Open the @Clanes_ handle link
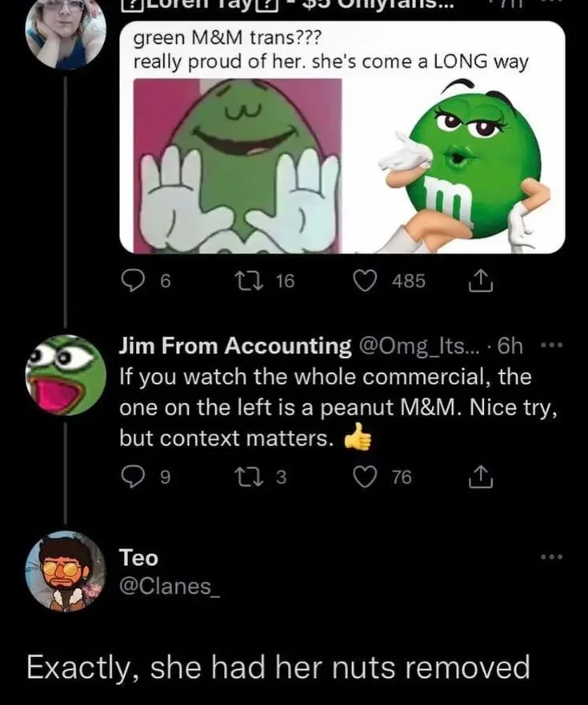Viewport: 588px width, 705px height. [167, 587]
